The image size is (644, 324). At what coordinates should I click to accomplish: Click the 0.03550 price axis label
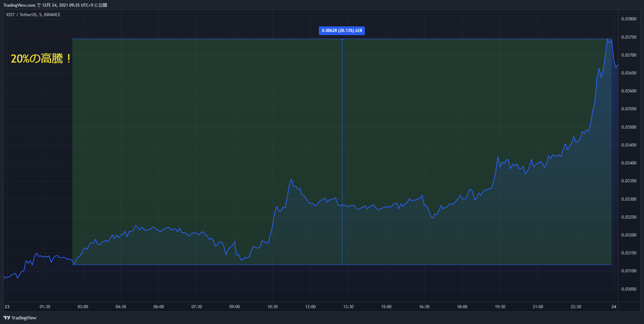point(629,109)
